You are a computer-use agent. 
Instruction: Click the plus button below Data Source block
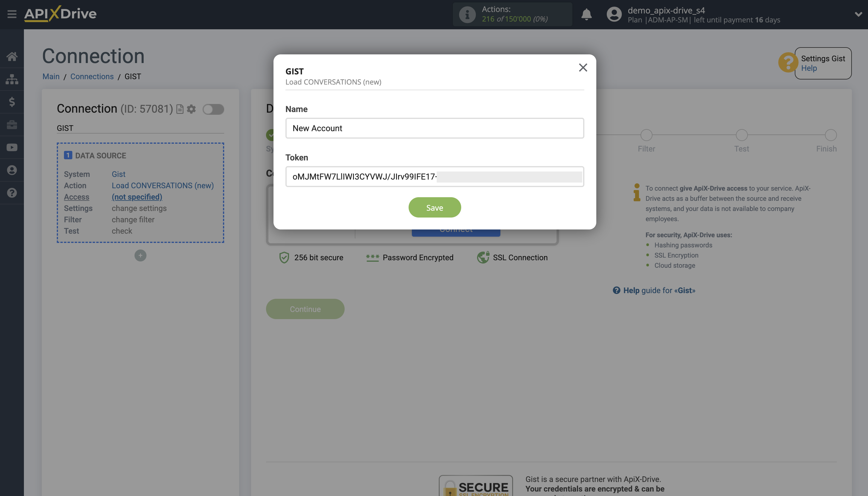140,255
